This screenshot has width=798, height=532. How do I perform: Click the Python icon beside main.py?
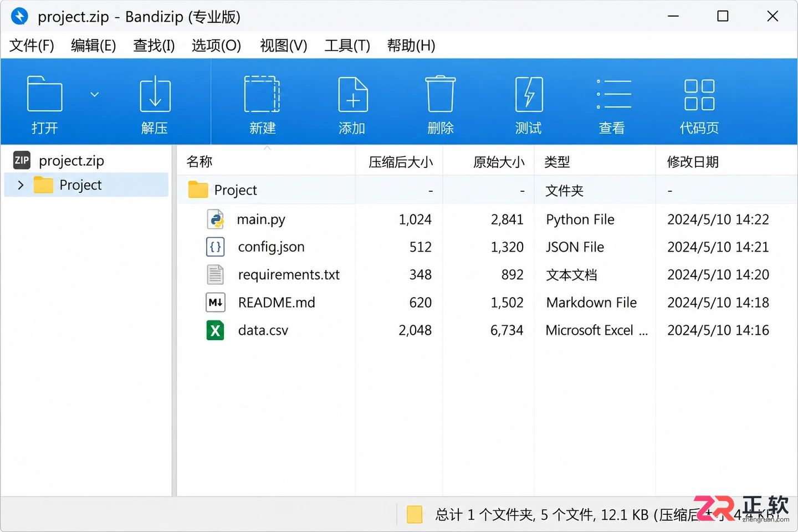tap(216, 219)
